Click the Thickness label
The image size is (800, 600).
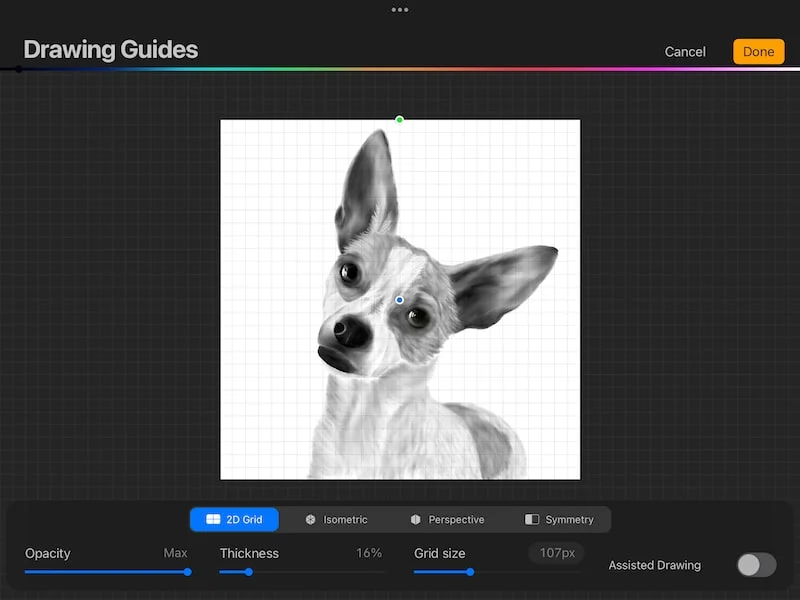tap(249, 553)
